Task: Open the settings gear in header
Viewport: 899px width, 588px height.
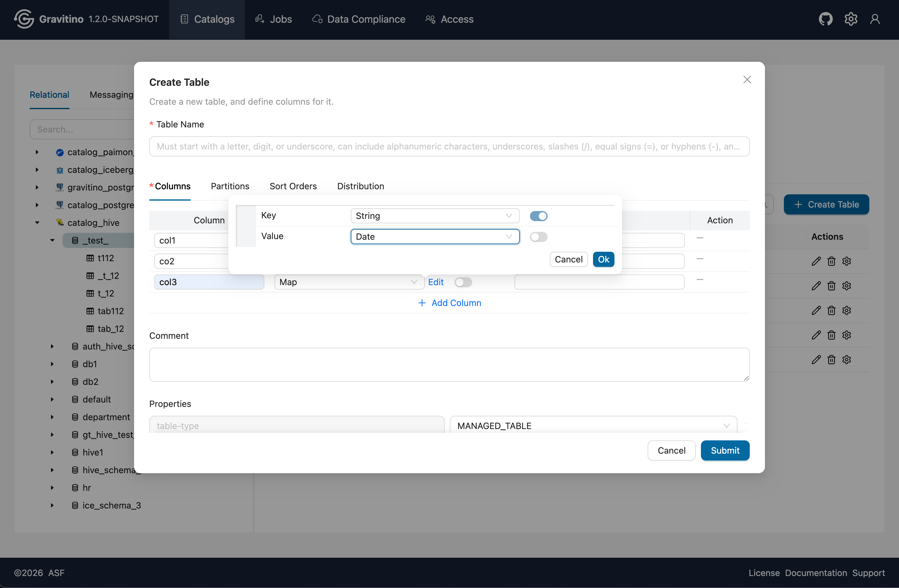Action: tap(851, 19)
